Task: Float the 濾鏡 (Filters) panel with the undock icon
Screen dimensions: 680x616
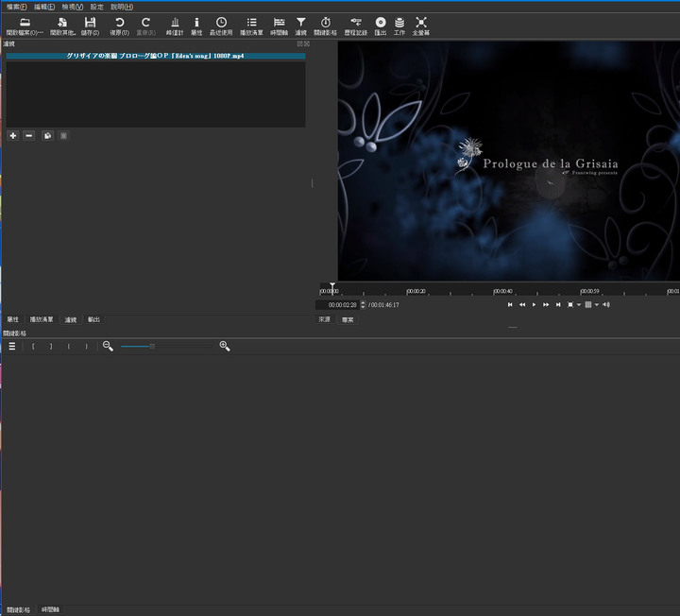Action: tap(299, 43)
